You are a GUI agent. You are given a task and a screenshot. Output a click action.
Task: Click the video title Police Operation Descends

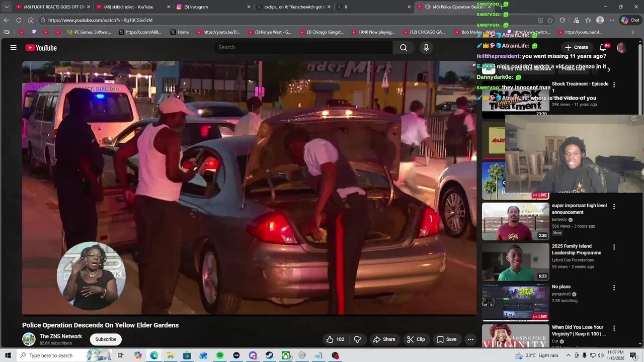coord(101,325)
